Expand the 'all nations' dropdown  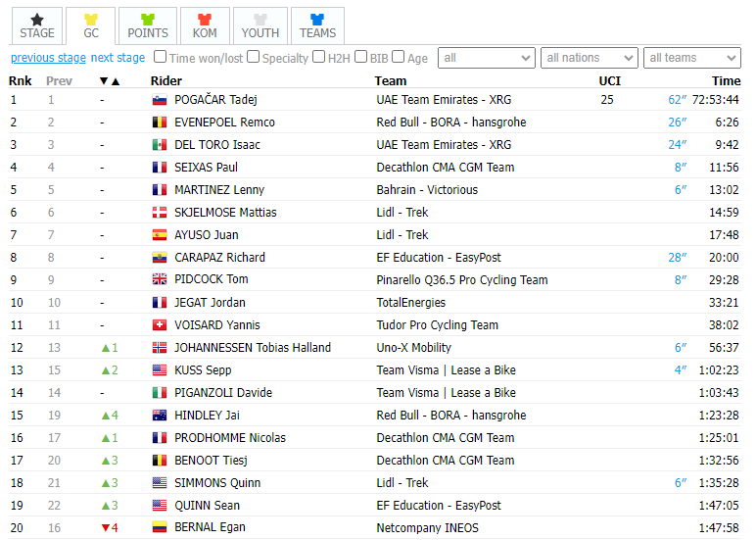coord(590,58)
